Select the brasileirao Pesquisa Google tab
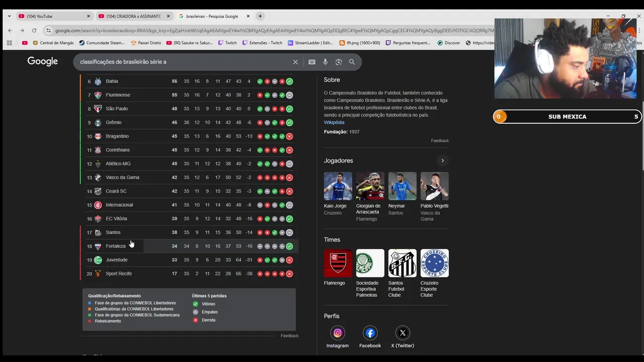This screenshot has width=644, height=362. coord(213,16)
